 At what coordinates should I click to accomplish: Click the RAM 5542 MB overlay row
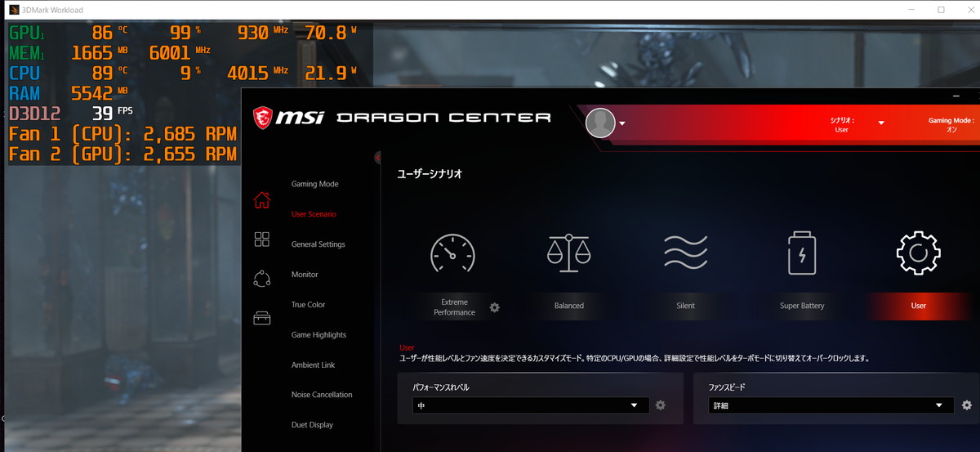[x=69, y=93]
